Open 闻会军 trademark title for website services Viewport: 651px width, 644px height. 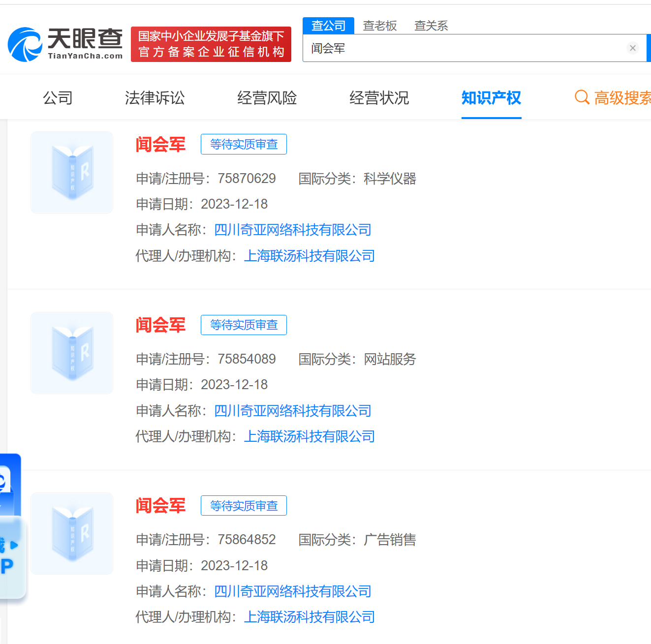(x=160, y=325)
